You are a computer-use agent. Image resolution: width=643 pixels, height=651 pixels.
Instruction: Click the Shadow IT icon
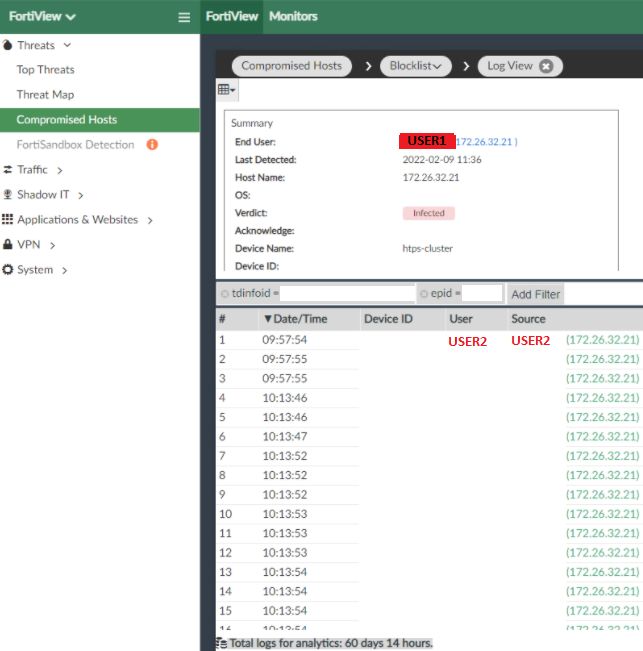[x=7, y=194]
